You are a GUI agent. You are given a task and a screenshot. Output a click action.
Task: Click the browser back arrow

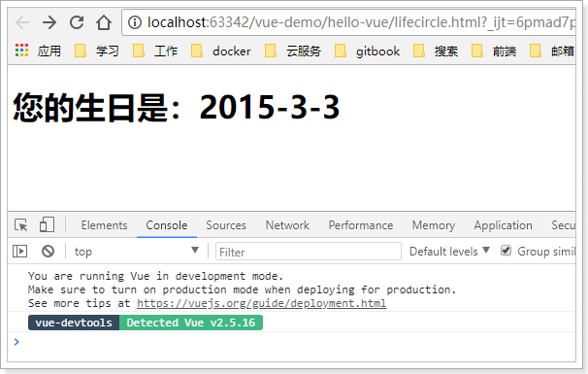coord(22,22)
